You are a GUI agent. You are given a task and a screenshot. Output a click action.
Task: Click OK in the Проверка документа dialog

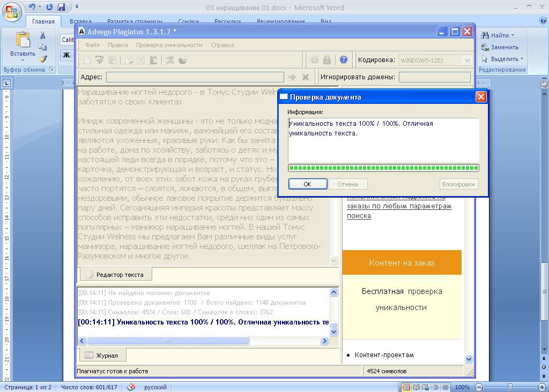pos(308,184)
